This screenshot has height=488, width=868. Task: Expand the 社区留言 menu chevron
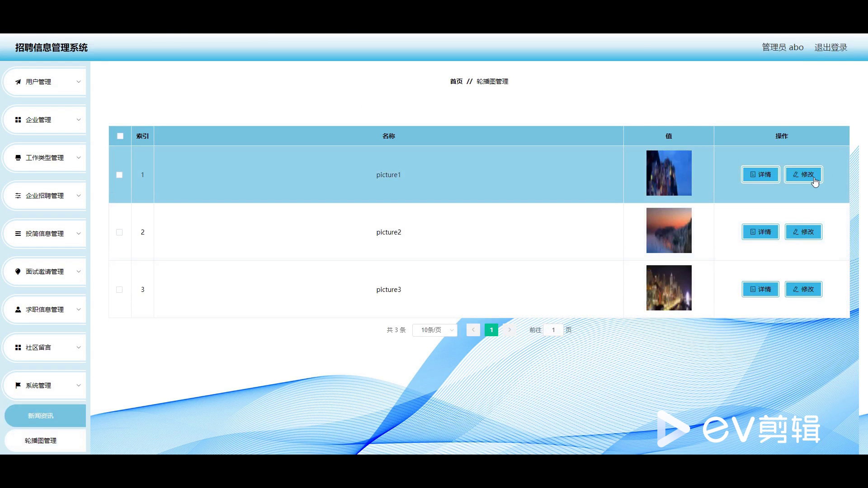click(x=79, y=347)
